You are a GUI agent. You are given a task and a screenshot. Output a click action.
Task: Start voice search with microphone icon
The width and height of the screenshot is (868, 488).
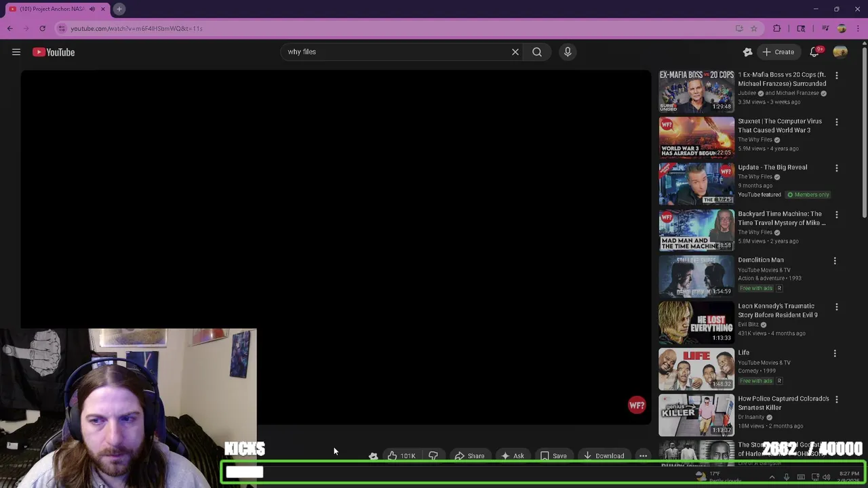[568, 52]
